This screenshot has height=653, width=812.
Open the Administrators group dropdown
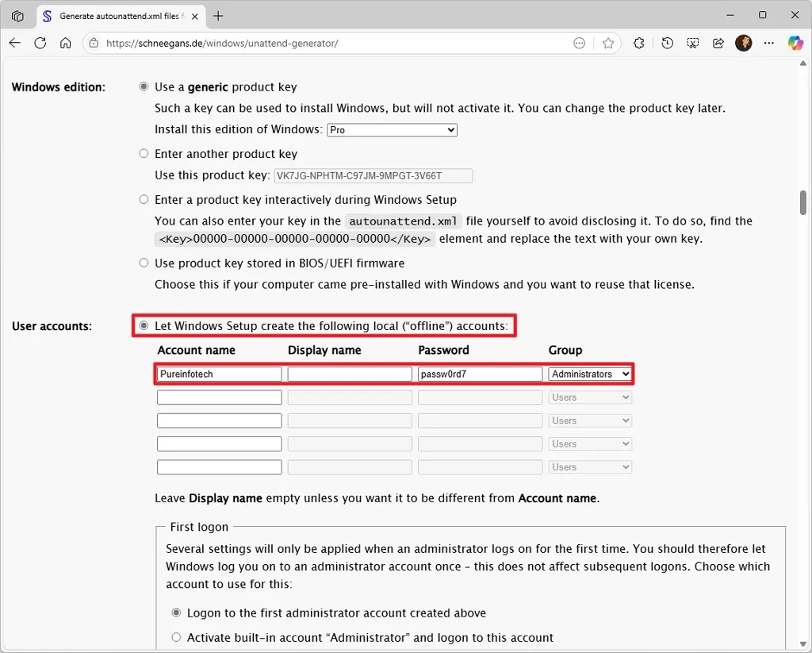(589, 373)
